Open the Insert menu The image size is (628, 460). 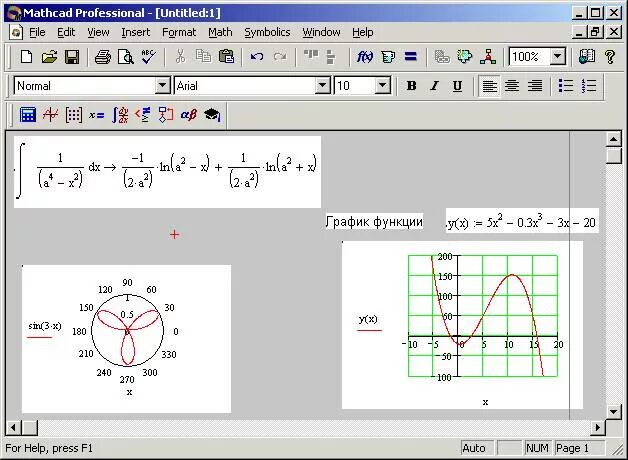(x=136, y=32)
